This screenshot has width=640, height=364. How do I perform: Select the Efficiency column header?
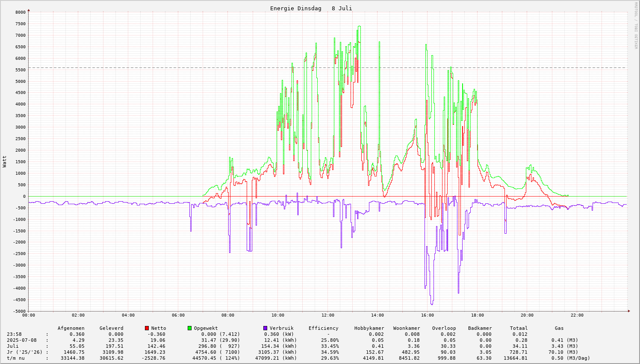click(323, 328)
